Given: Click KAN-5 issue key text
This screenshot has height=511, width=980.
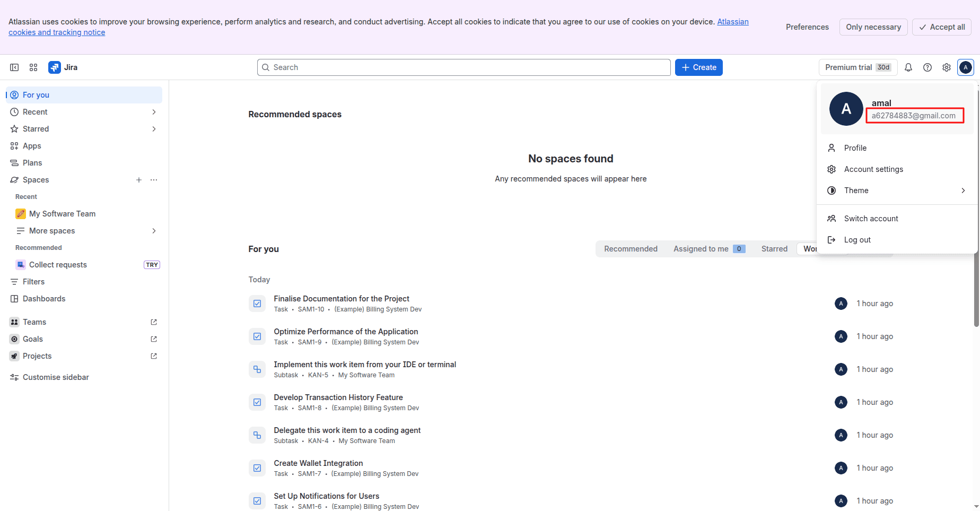Looking at the screenshot, I should click(318, 375).
